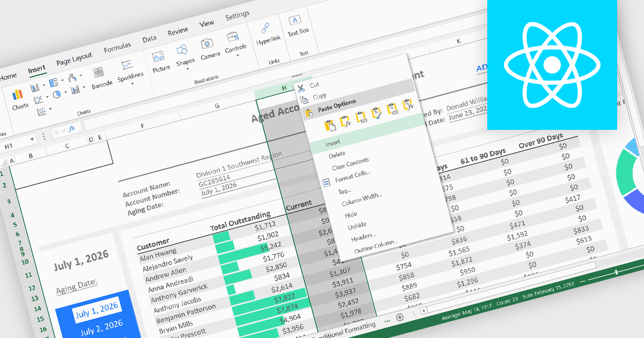Select the scatter chart icon
The image size is (644, 338).
[x=41, y=112]
